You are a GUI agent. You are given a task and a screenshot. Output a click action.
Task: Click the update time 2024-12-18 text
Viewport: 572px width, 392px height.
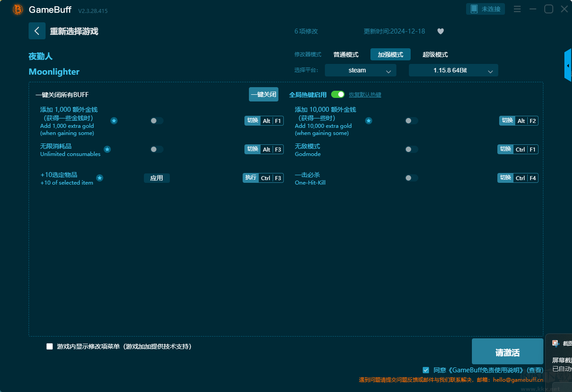[394, 31]
